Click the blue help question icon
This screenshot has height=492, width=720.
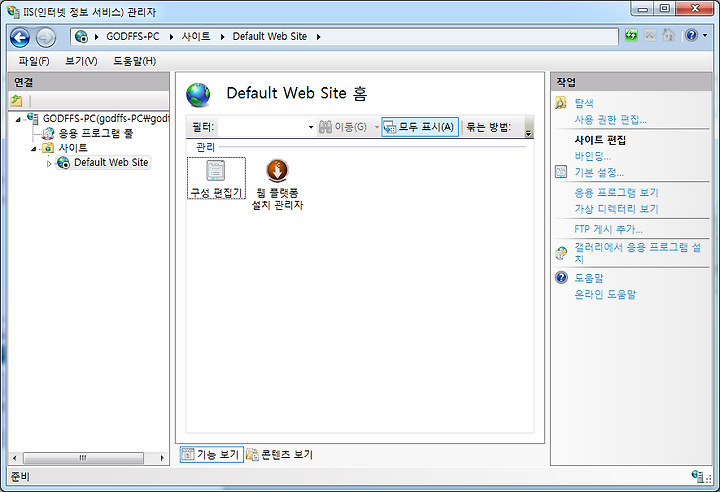click(x=691, y=35)
